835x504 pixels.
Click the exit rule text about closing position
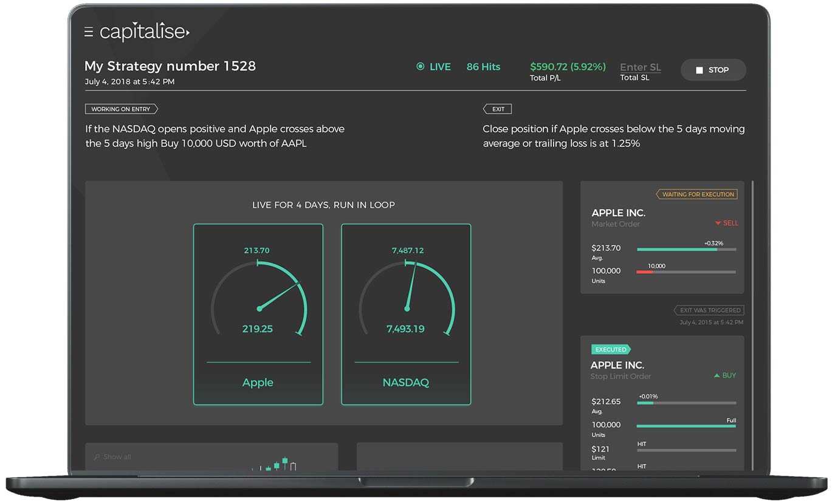(614, 136)
